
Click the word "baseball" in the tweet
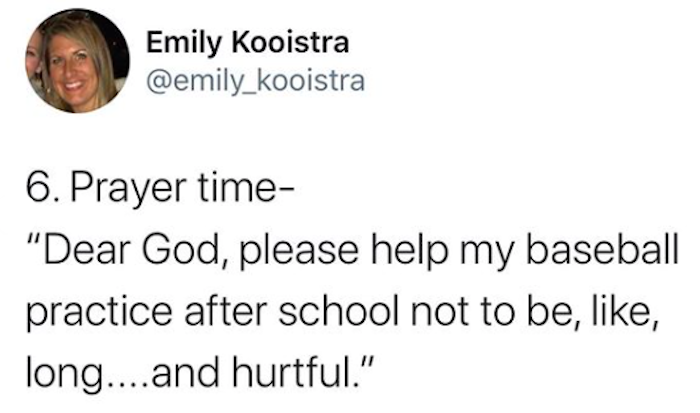(x=602, y=249)
